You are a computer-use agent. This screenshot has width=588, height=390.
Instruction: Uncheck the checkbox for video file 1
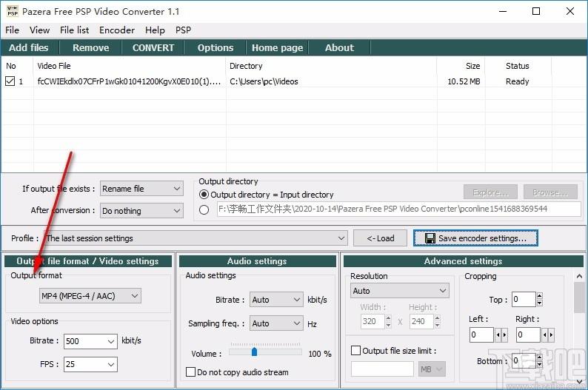click(10, 81)
